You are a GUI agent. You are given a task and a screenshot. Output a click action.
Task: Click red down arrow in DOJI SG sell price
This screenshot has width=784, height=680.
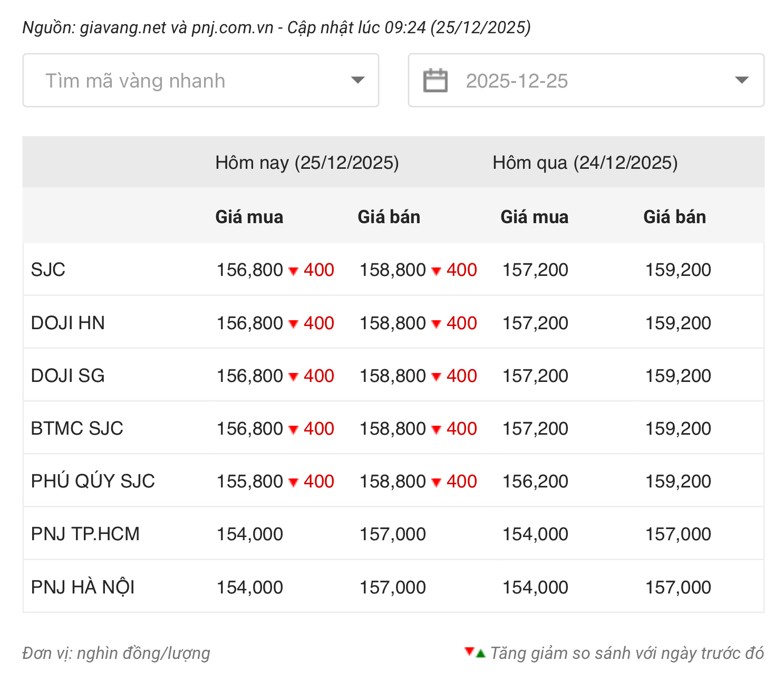coord(436,377)
